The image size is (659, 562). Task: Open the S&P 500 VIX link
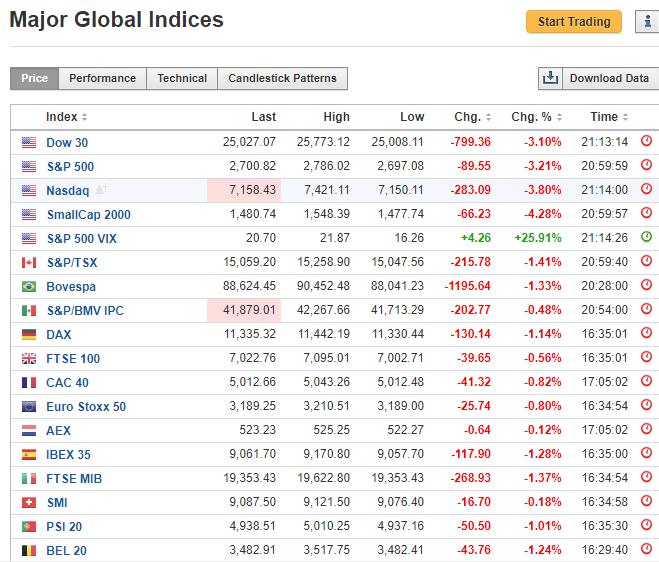tap(82, 238)
